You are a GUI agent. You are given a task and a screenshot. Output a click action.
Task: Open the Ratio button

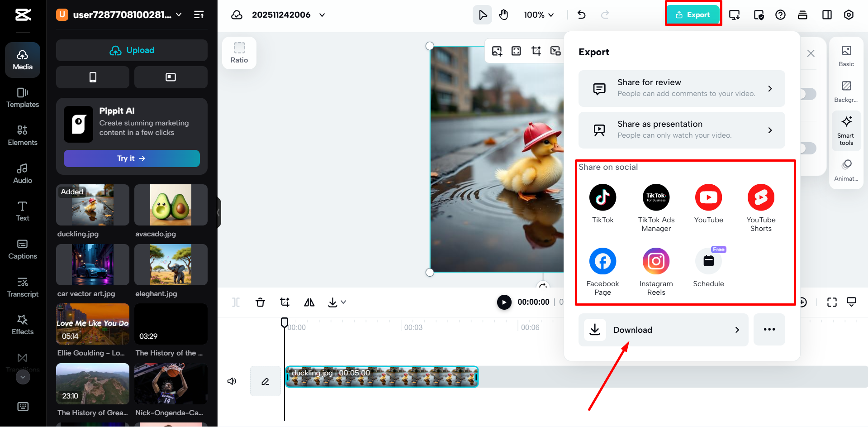239,53
